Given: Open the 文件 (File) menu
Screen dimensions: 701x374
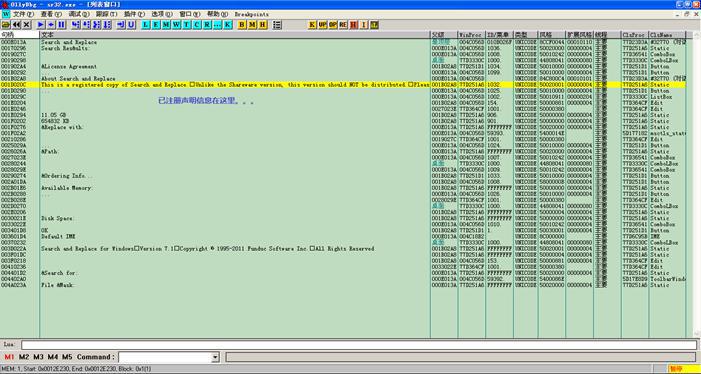Looking at the screenshot, I should (x=23, y=14).
